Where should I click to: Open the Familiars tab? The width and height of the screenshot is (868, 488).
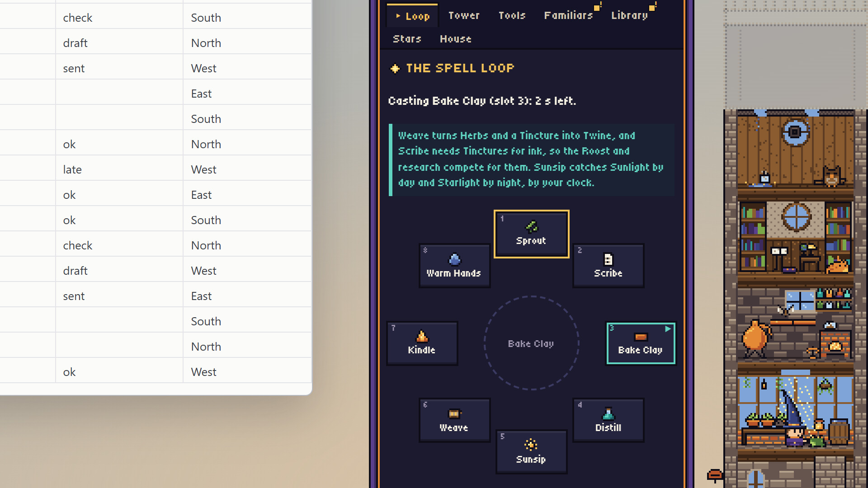pos(569,15)
